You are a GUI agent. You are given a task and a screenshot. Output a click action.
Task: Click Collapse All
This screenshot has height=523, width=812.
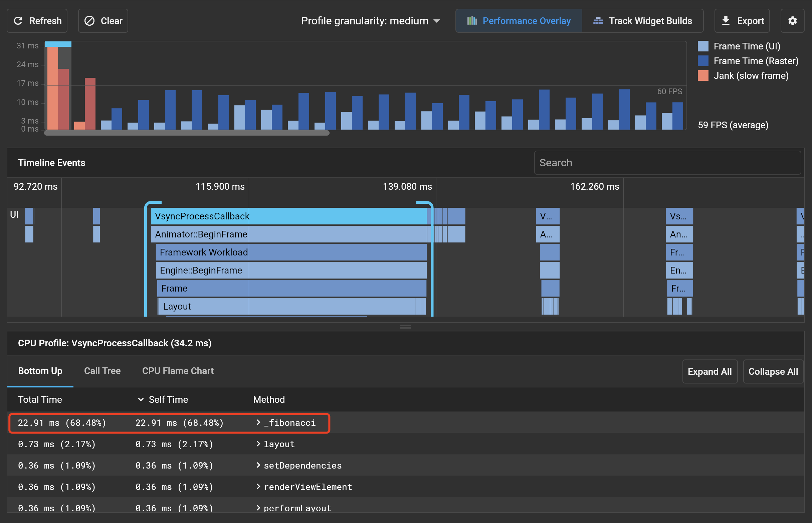pyautogui.click(x=773, y=371)
